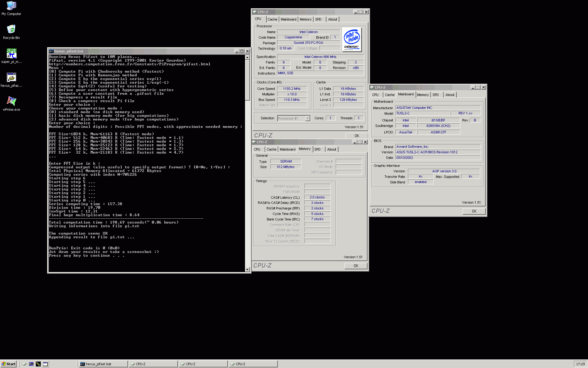Maximize the CPU-Z window showing Memory timings
The image size is (588, 368).
[360, 142]
